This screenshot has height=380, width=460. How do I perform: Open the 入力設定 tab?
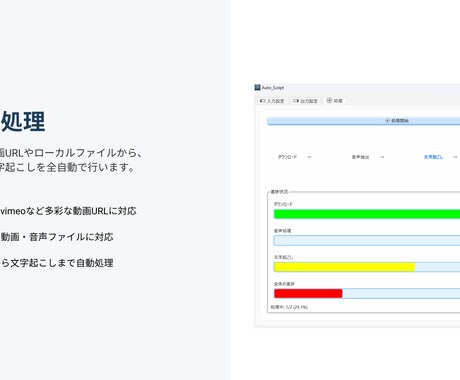tap(272, 101)
